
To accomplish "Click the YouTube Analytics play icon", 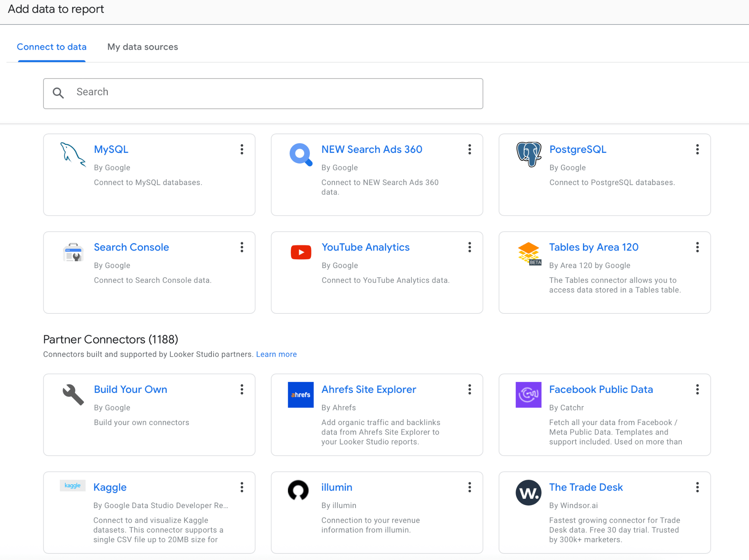I will click(301, 252).
